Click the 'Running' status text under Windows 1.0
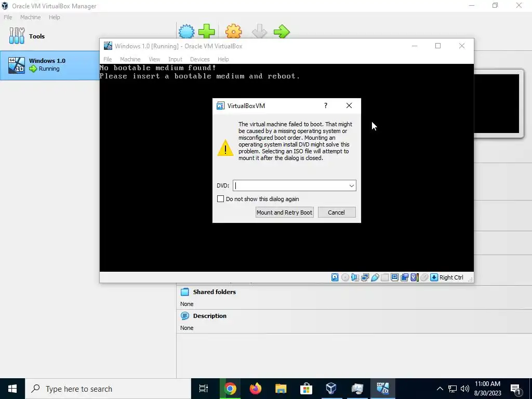 [x=49, y=69]
